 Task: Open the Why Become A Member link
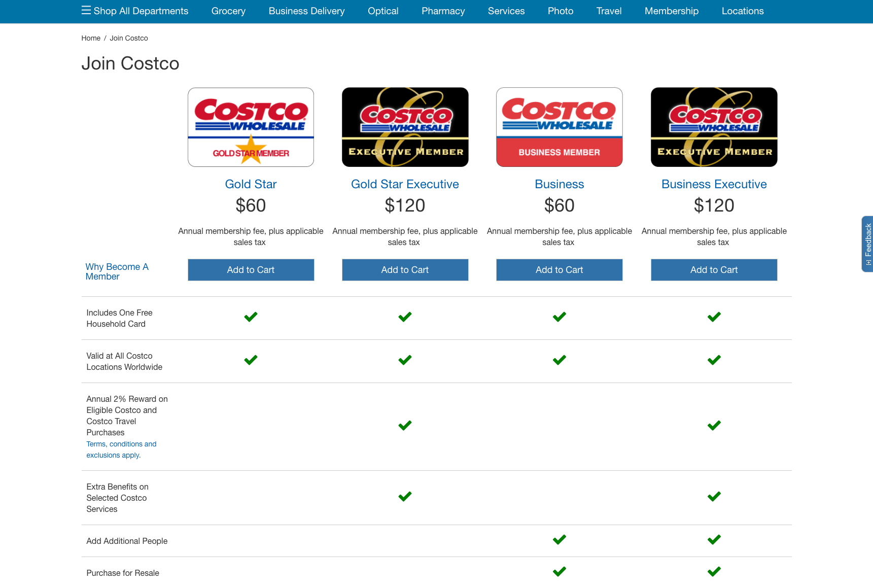[x=117, y=271]
